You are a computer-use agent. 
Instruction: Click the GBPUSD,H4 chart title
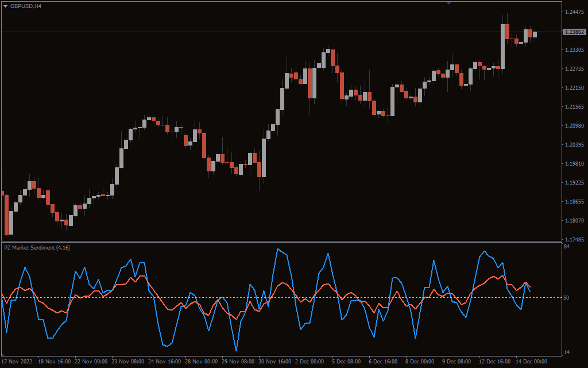coord(26,6)
